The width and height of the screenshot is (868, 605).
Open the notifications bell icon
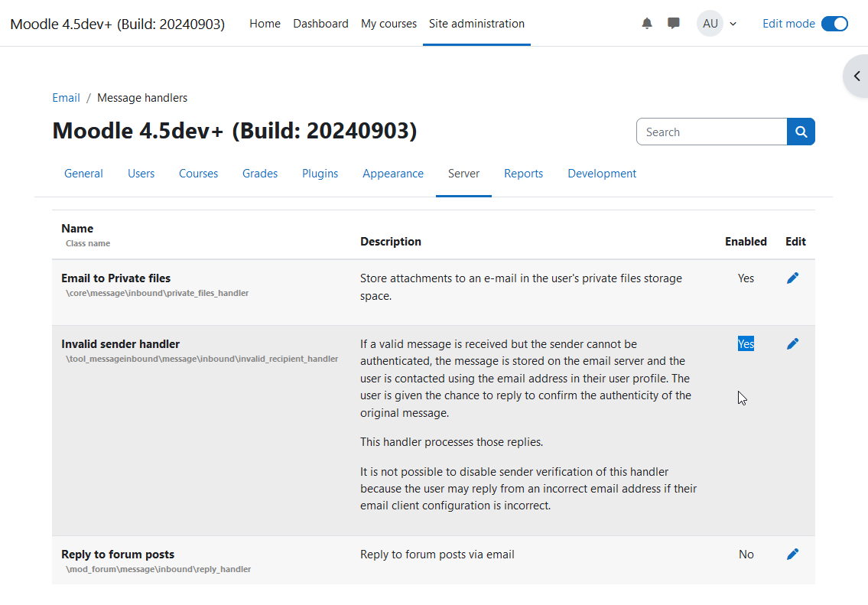tap(646, 23)
